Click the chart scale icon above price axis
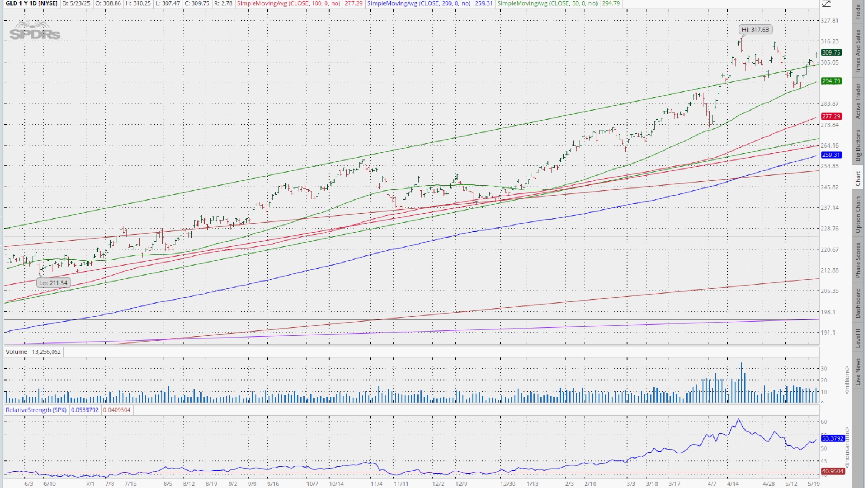Screen dimensions: 868x488 [x=826, y=4]
